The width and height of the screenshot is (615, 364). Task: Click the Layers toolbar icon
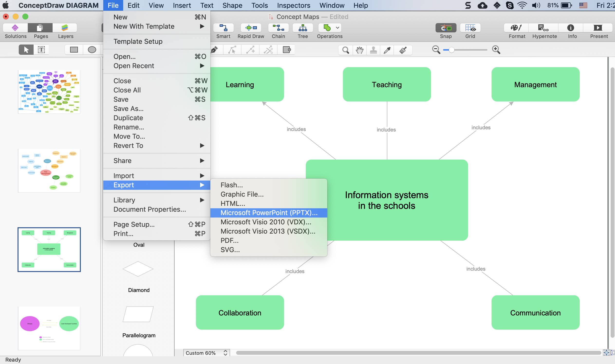(x=65, y=28)
